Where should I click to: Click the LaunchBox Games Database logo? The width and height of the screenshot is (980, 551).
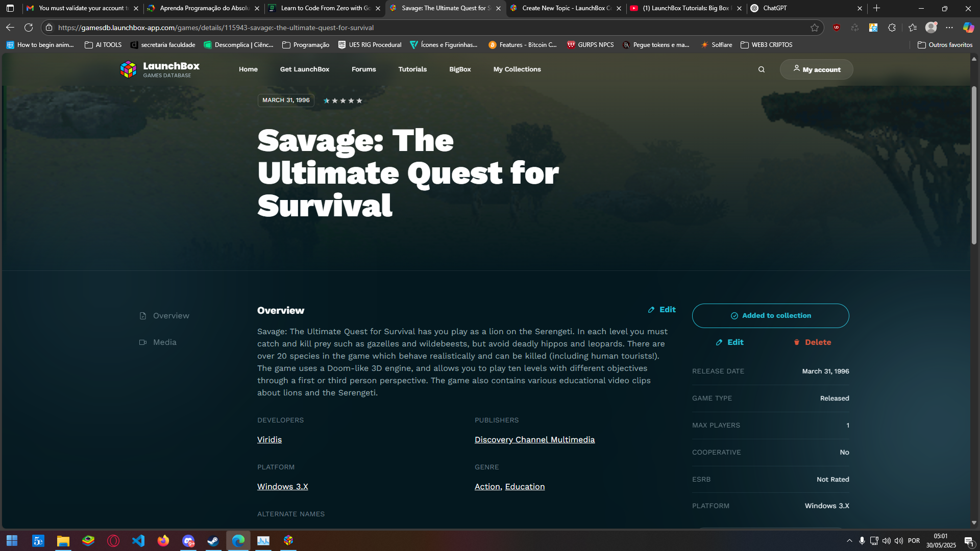pos(160,69)
